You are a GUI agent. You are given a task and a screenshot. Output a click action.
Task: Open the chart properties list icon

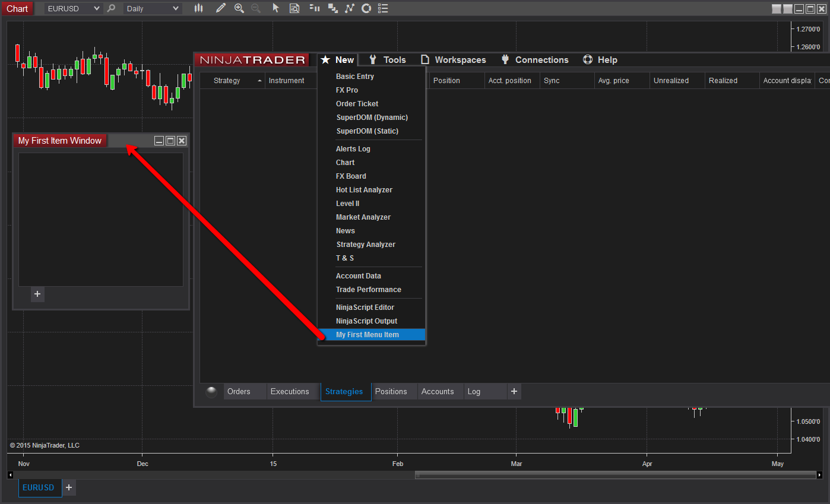[383, 8]
